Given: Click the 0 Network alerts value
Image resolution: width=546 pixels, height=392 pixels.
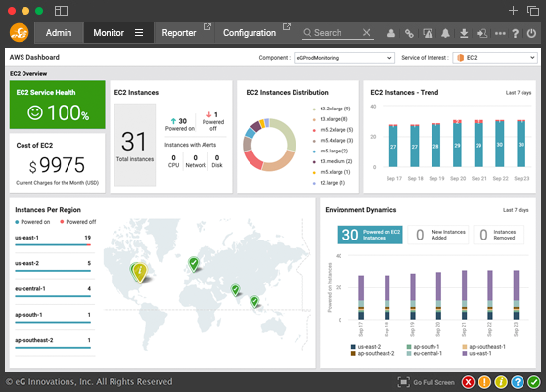Looking at the screenshot, I should [x=196, y=158].
